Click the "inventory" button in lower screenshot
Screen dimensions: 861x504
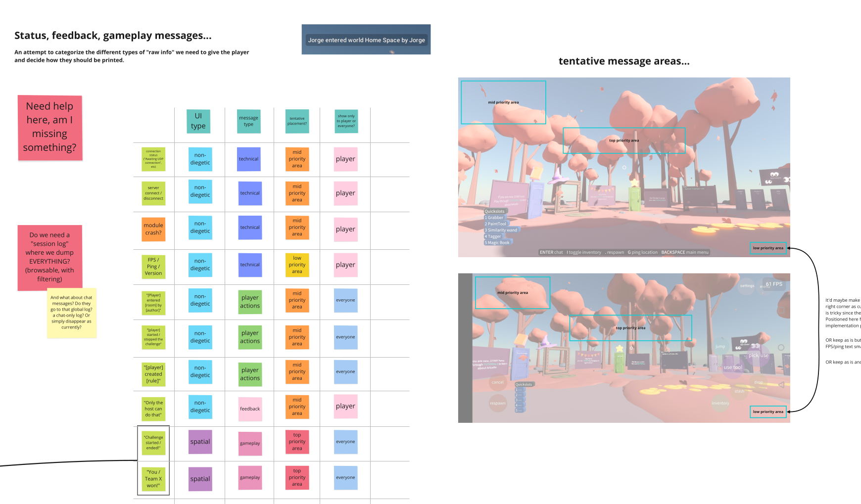coord(720,403)
